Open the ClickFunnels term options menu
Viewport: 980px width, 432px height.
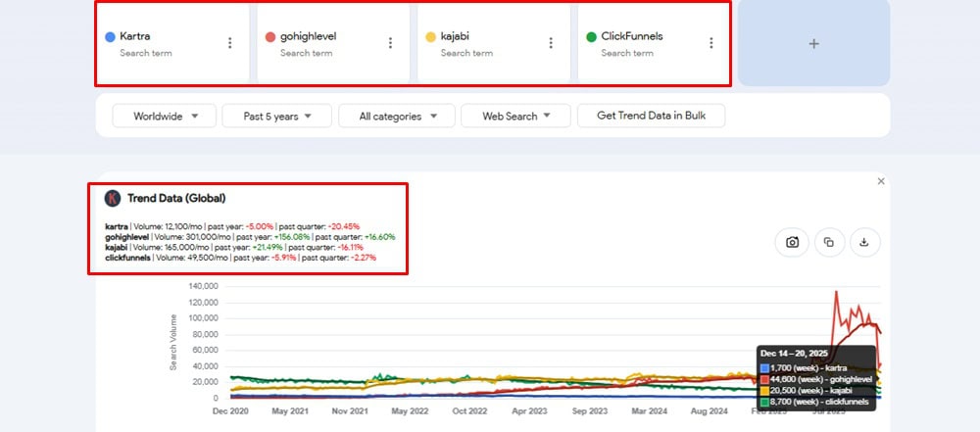click(711, 42)
